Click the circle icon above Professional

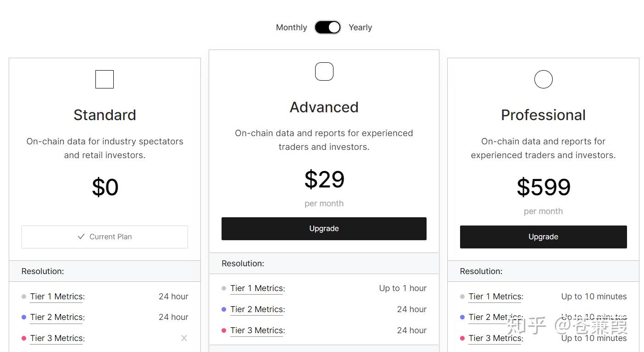[x=543, y=79]
